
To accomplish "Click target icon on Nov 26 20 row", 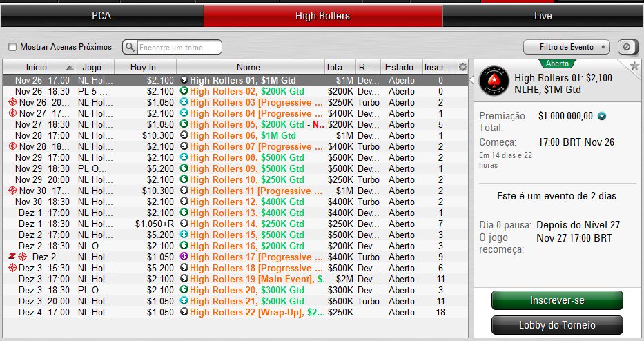I will tap(12, 102).
